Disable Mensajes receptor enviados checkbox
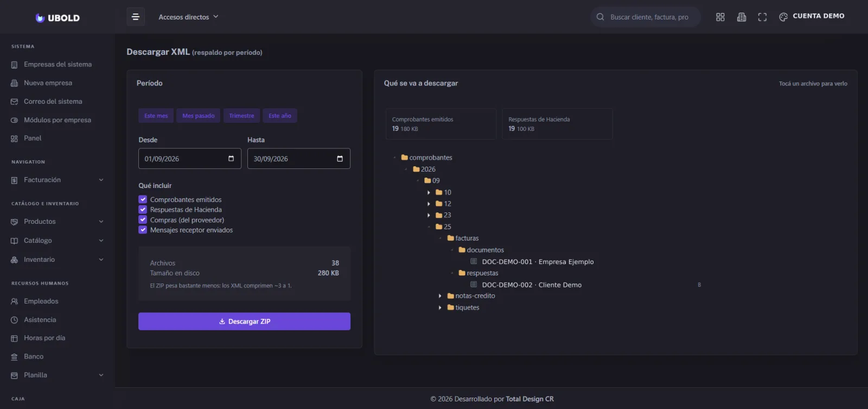Image resolution: width=868 pixels, height=409 pixels. coord(143,230)
